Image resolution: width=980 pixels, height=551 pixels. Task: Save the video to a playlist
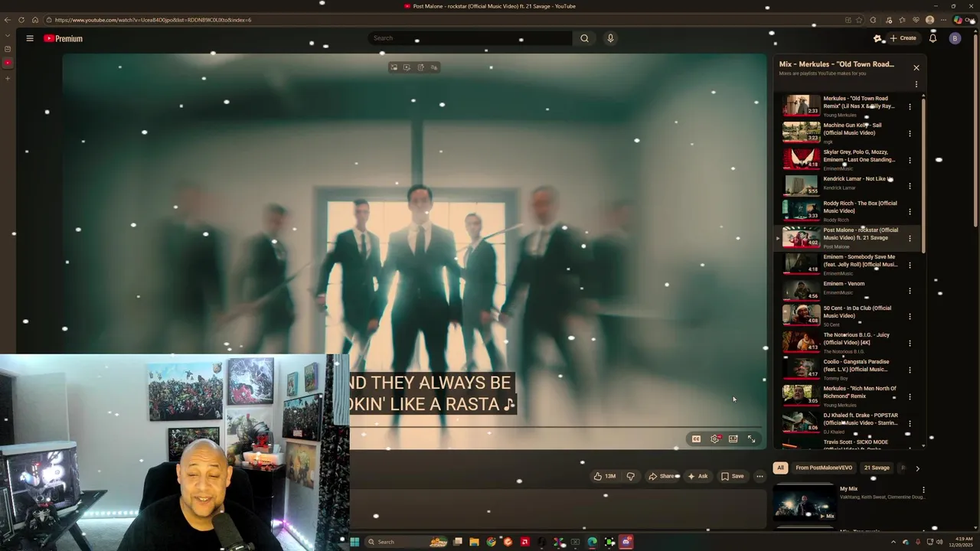tap(733, 476)
